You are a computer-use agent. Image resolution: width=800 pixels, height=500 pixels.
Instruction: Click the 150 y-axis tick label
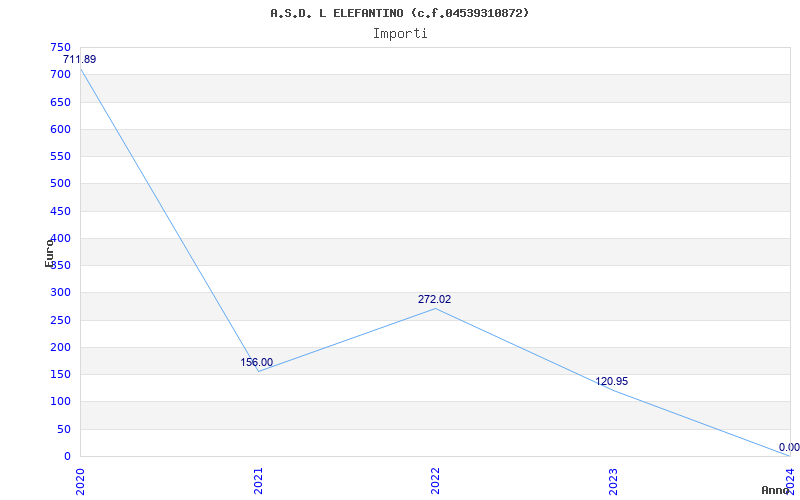[x=60, y=374]
